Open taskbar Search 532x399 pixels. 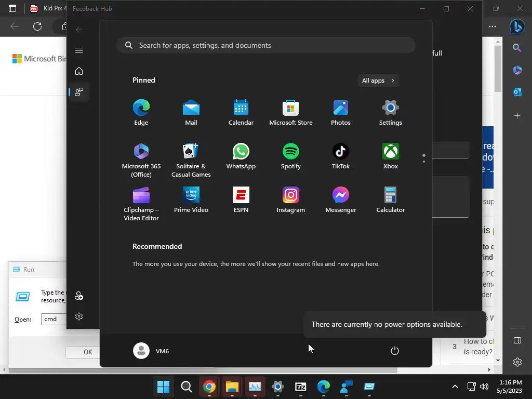(x=187, y=387)
